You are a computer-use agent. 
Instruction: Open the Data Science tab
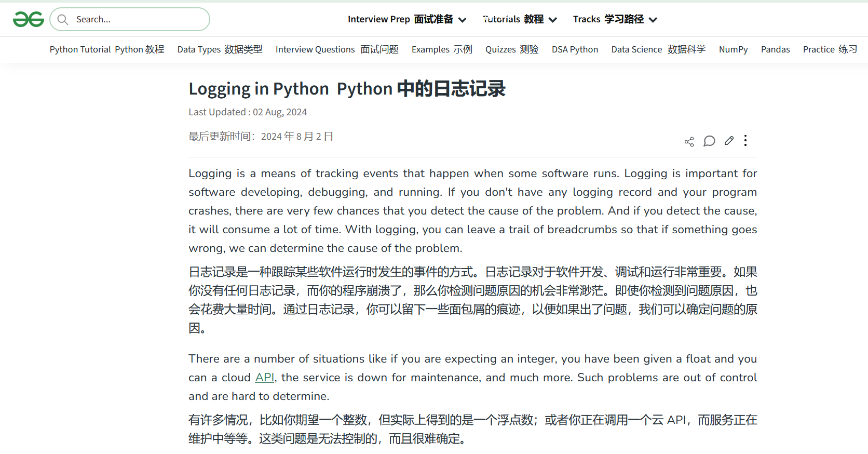(x=658, y=49)
